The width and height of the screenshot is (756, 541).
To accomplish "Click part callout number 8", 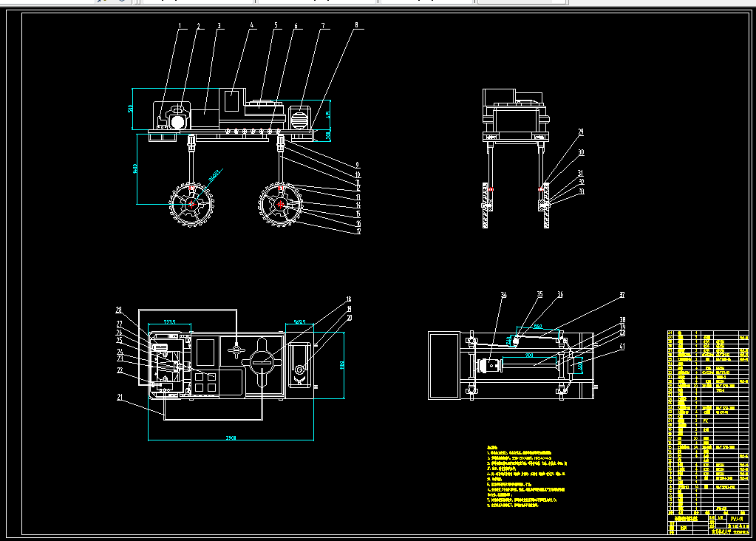I will (x=356, y=25).
